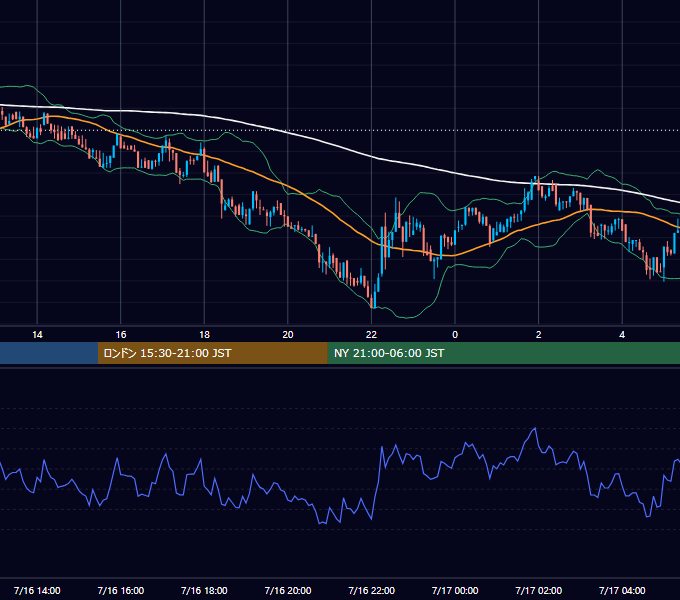680x600 pixels.
Task: Click the hour label 2 on the chart axis
Action: click(539, 335)
